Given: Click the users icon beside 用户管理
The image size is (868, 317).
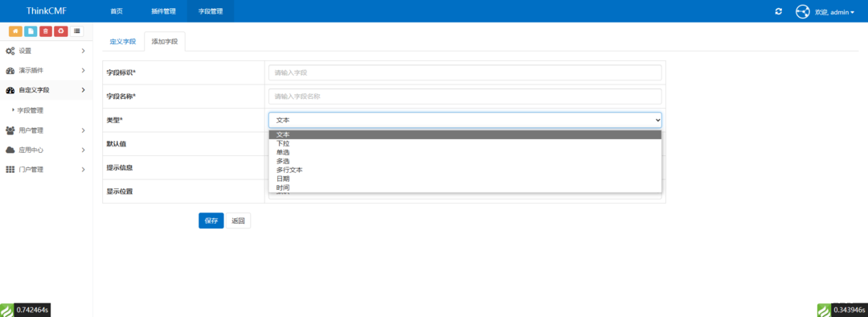Looking at the screenshot, I should pyautogui.click(x=10, y=130).
